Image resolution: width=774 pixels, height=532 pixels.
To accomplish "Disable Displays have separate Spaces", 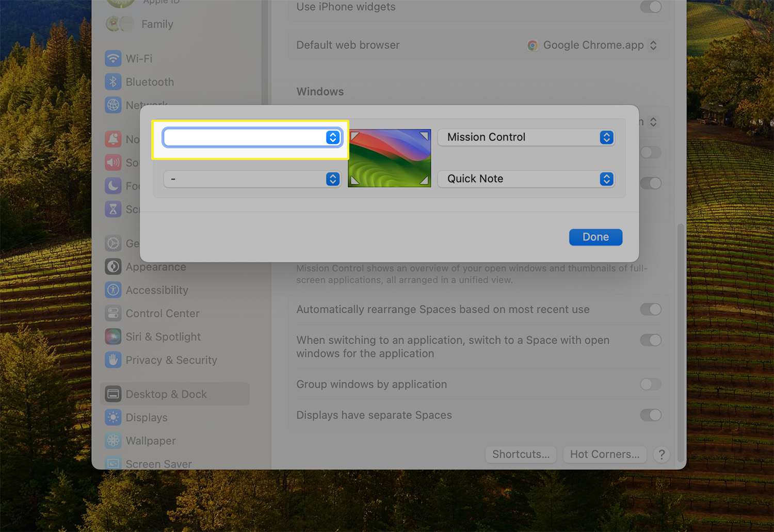I will (x=650, y=415).
